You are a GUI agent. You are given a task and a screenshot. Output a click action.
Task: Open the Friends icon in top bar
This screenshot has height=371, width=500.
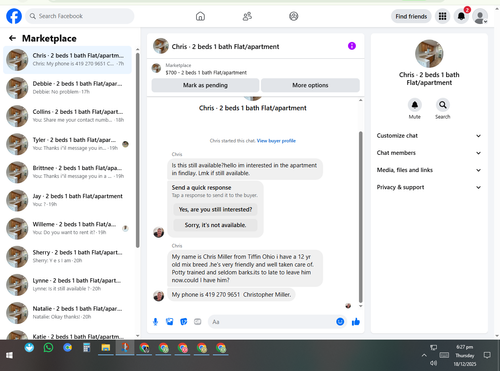pyautogui.click(x=247, y=16)
